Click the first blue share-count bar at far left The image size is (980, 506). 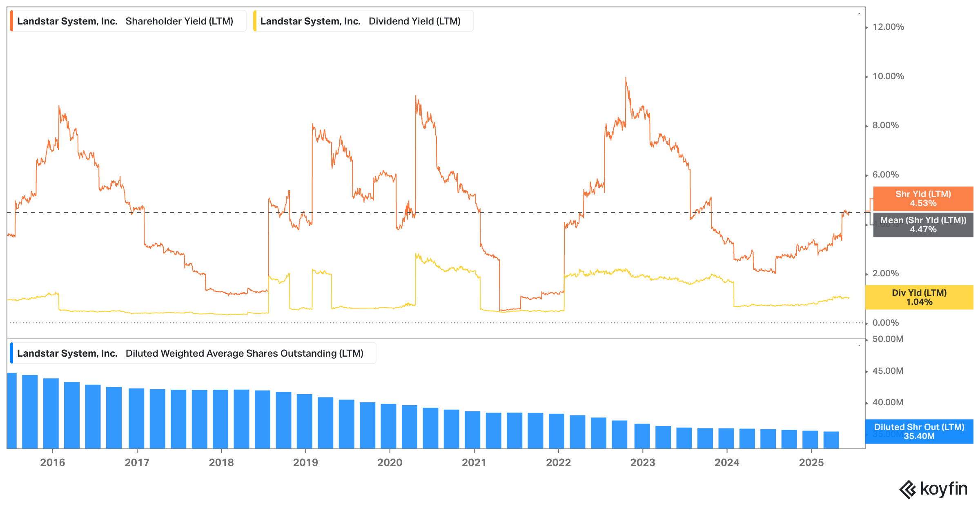click(12, 411)
